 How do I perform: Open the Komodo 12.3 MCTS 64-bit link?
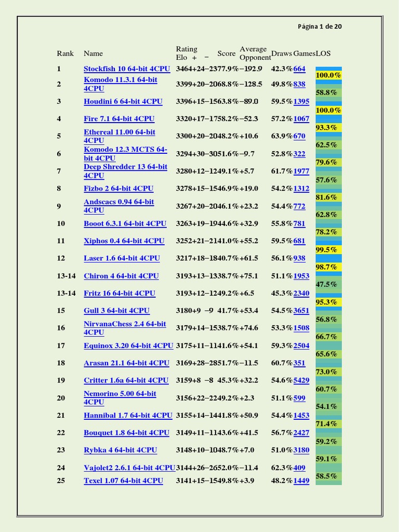click(x=125, y=154)
